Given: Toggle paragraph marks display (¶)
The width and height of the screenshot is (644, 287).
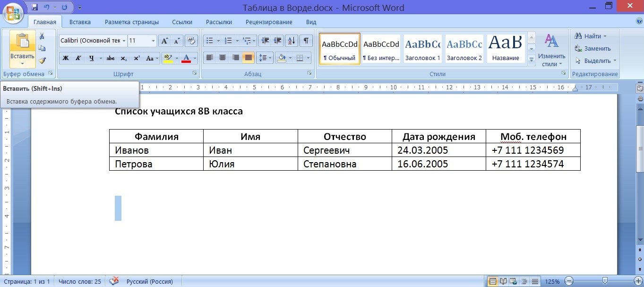Looking at the screenshot, I should (x=306, y=41).
